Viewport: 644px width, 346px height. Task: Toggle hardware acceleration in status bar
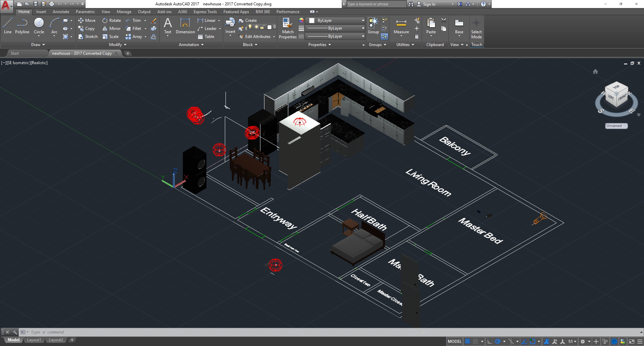click(x=614, y=341)
